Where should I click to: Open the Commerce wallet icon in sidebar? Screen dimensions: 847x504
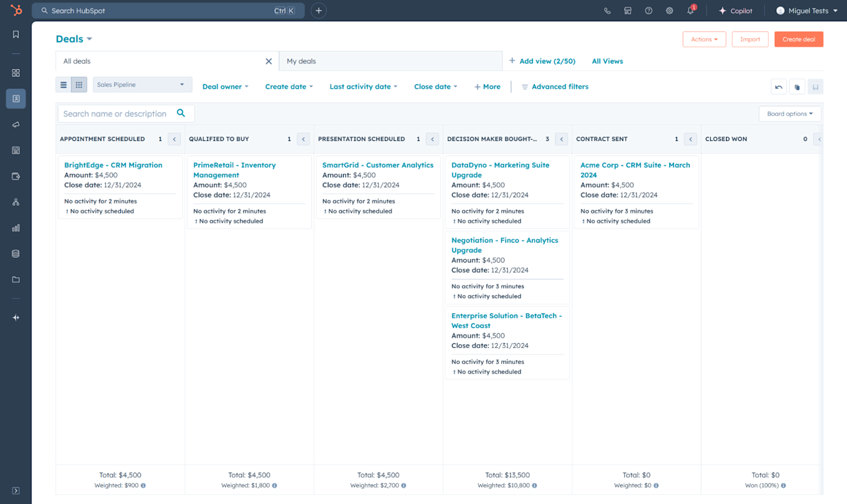[16, 176]
